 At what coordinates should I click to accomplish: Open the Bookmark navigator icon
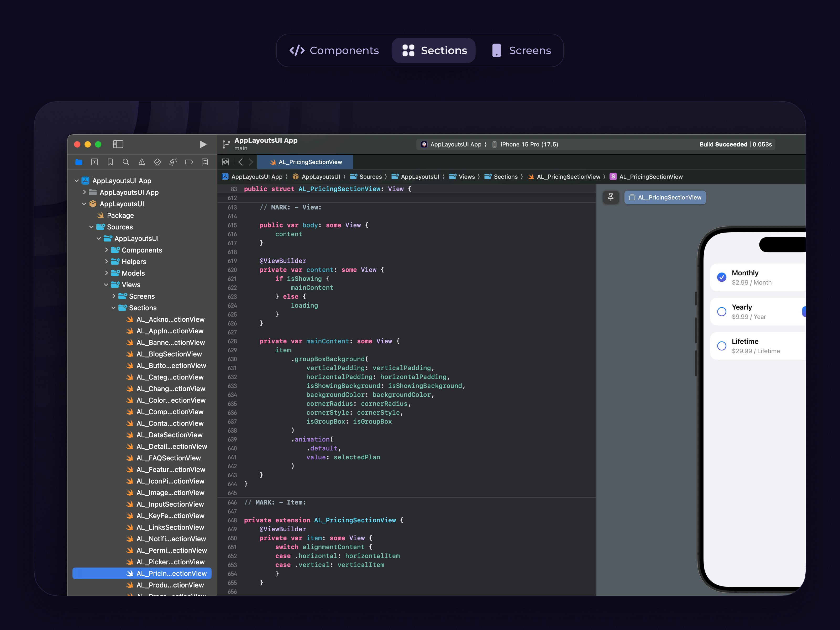(x=110, y=162)
